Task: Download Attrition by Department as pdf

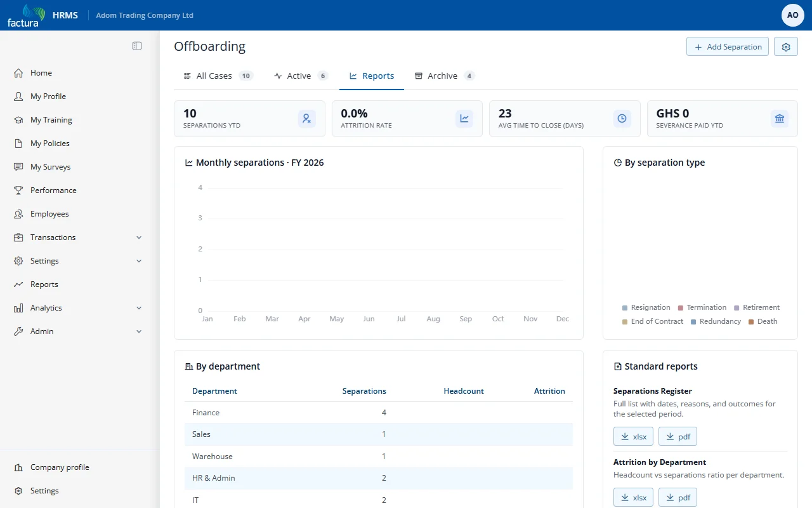Action: coord(678,498)
